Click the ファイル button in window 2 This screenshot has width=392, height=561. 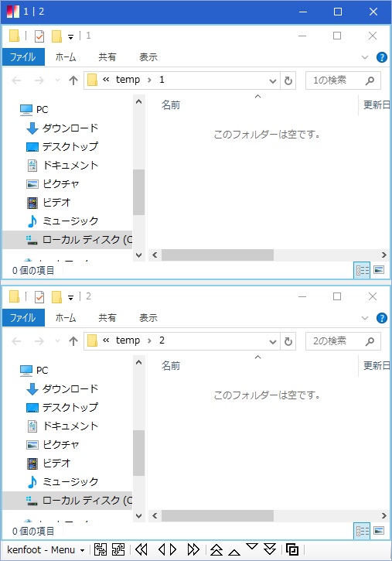pyautogui.click(x=23, y=318)
